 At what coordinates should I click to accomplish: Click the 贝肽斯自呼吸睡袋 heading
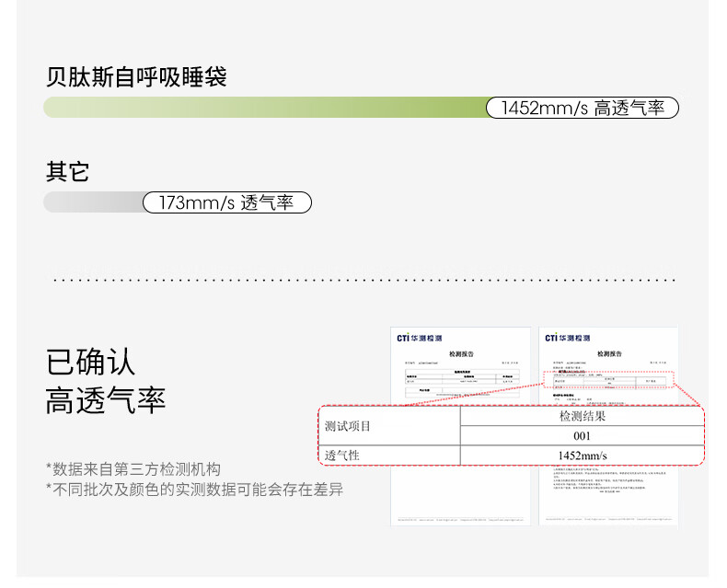point(136,76)
